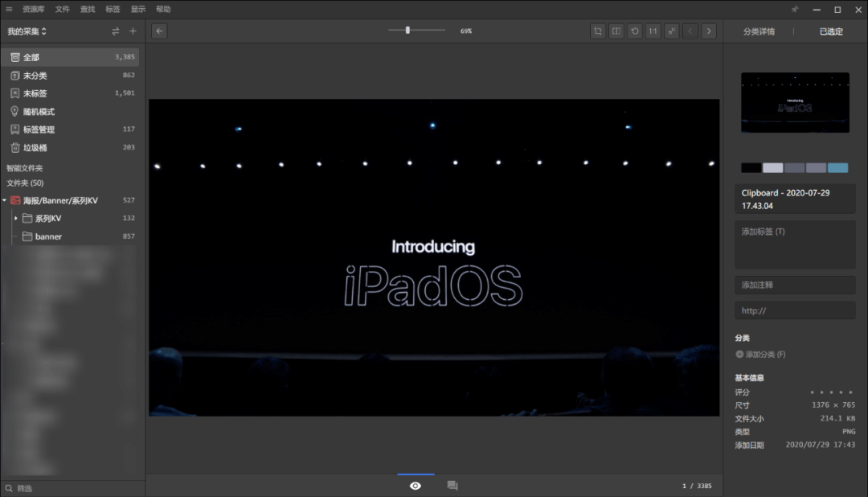The width and height of the screenshot is (868, 497).
Task: Select 未分类 in the sidebar
Action: pyautogui.click(x=70, y=76)
